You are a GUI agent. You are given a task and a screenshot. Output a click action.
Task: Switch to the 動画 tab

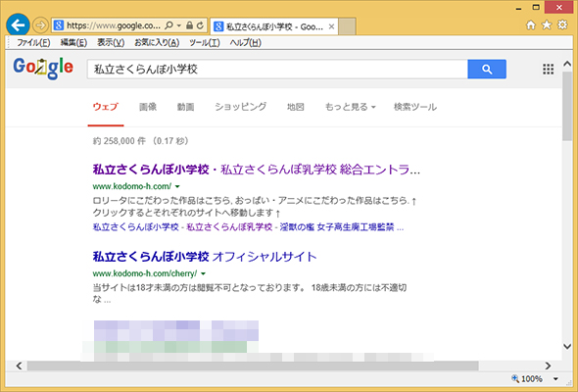tap(185, 107)
